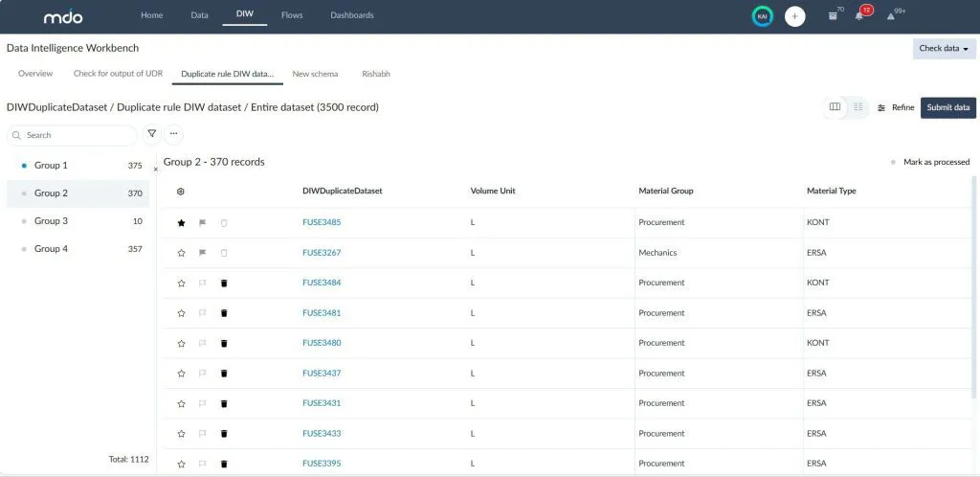Open the notifications bell icon

tap(859, 16)
